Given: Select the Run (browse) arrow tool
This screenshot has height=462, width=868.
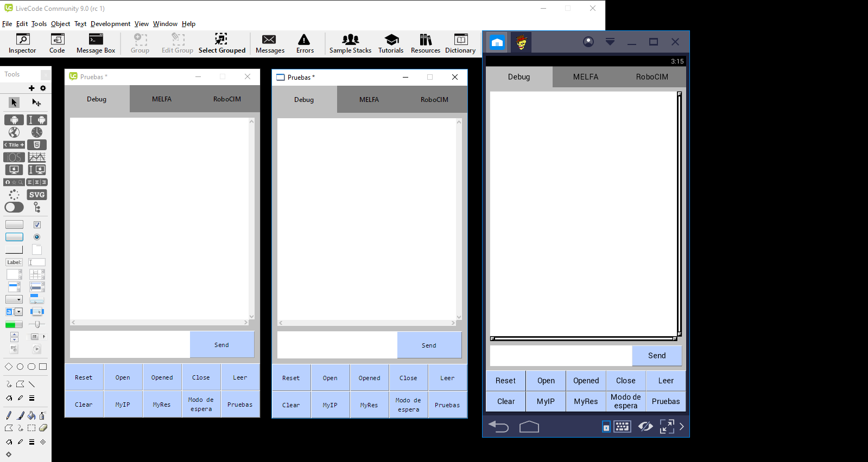Looking at the screenshot, I should coord(14,102).
